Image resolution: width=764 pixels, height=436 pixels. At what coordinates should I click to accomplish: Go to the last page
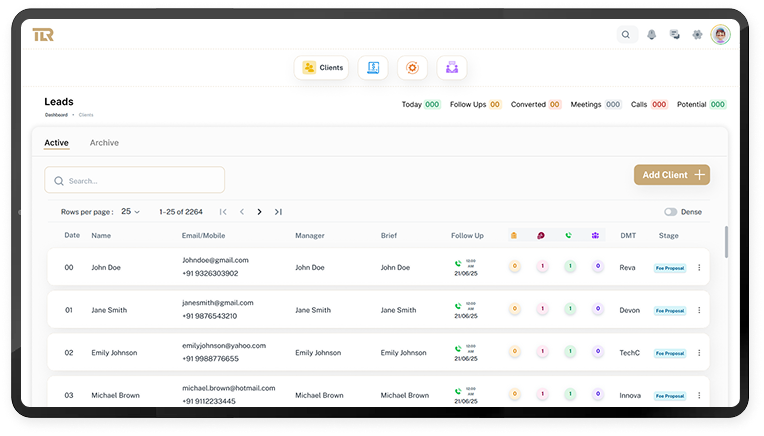278,212
